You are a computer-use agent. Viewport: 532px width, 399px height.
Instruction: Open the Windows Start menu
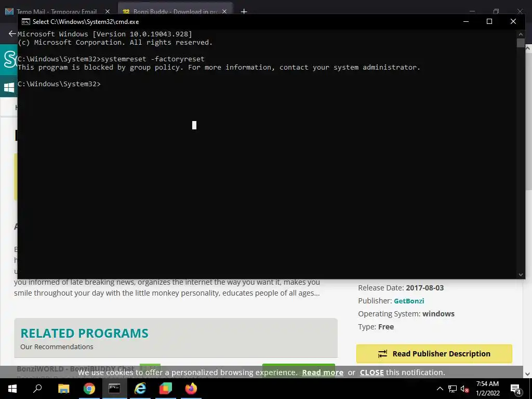[12, 389]
